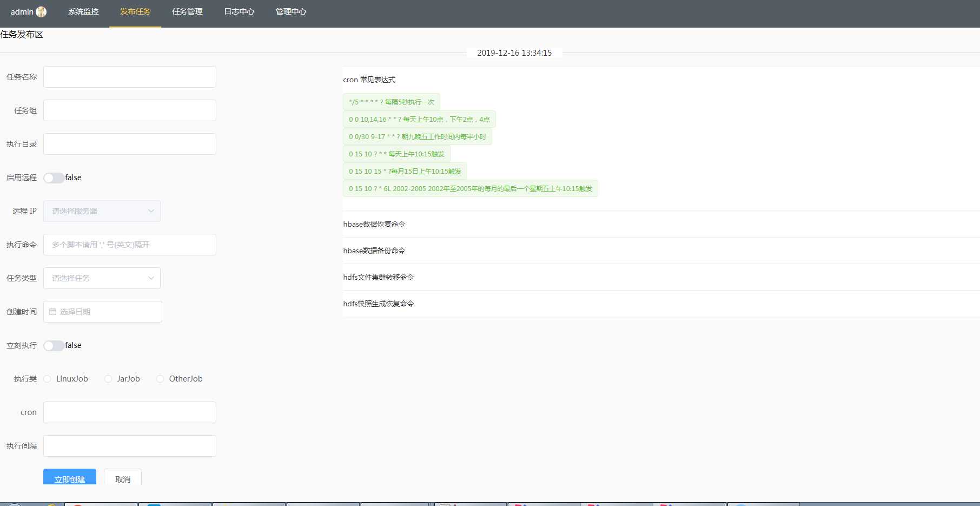Collapse the cron 常见表达式 section
The width and height of the screenshot is (980, 506).
pos(661,80)
